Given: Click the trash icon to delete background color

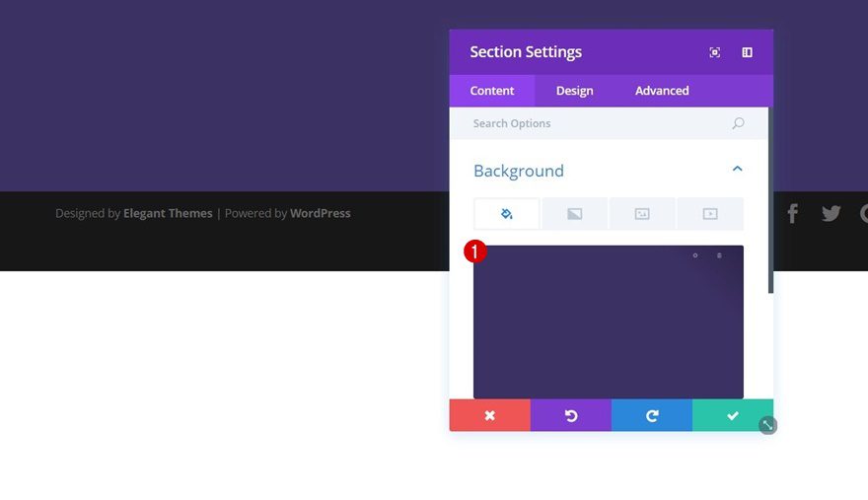Looking at the screenshot, I should click(719, 255).
